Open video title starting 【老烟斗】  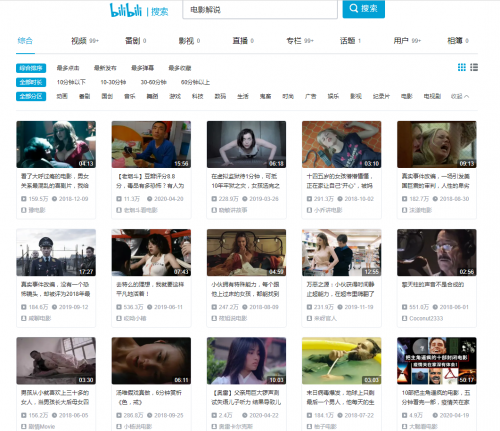[x=150, y=181]
